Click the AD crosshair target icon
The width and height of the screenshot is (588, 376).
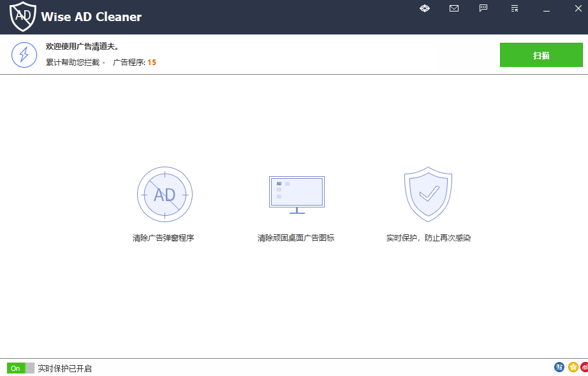click(x=165, y=195)
